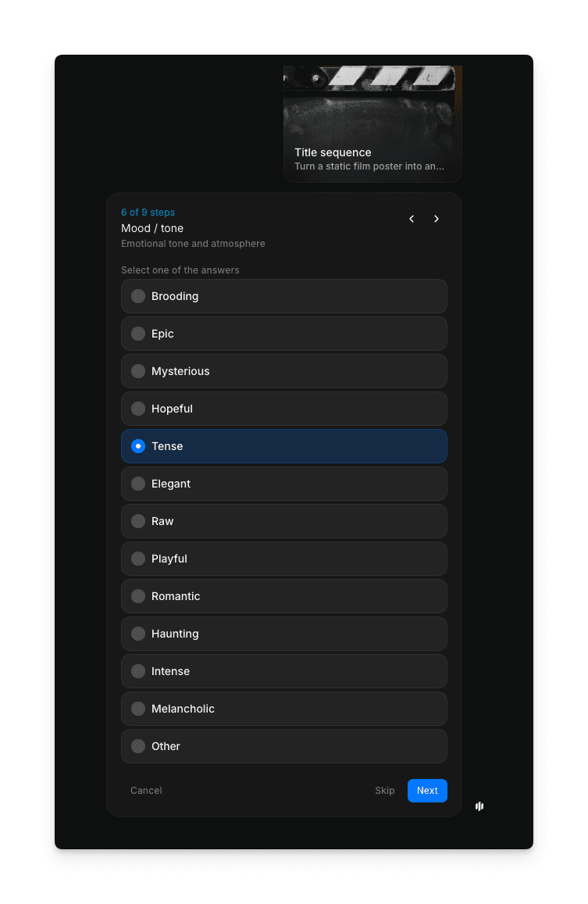
Task: Select the Other option
Action: (284, 746)
